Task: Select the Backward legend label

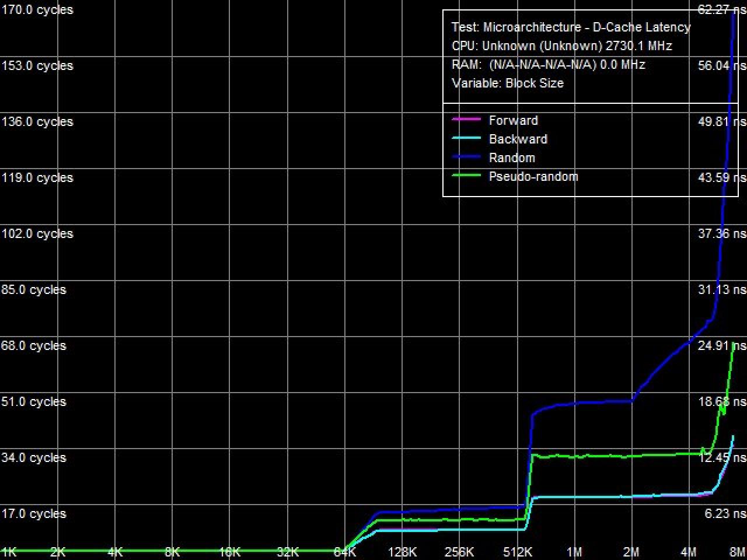Action: (518, 139)
